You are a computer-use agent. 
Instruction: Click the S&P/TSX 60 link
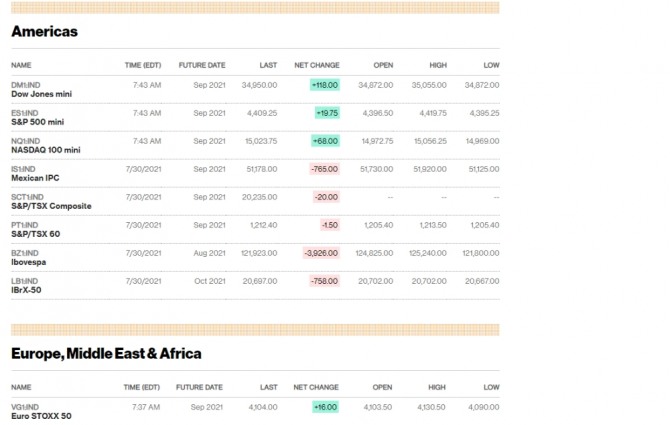click(x=35, y=234)
